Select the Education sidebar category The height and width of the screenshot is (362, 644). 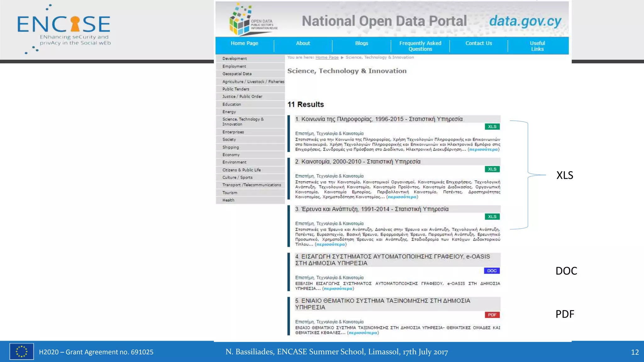231,104
